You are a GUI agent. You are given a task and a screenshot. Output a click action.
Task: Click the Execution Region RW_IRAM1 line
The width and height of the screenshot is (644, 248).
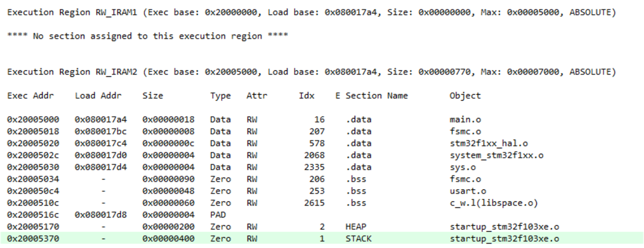coord(311,12)
